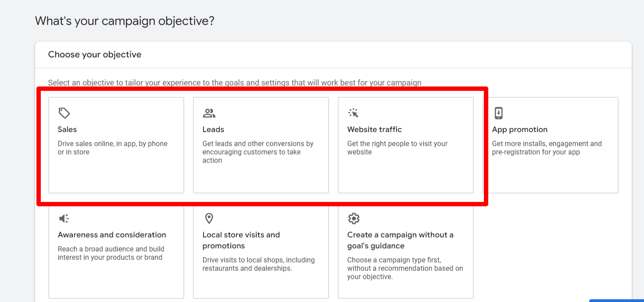644x302 pixels.
Task: Click the 'Drive sales online' description text
Action: point(112,148)
